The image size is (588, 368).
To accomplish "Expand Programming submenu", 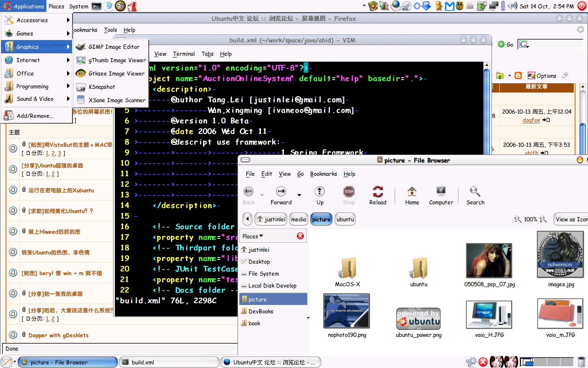I will (36, 86).
